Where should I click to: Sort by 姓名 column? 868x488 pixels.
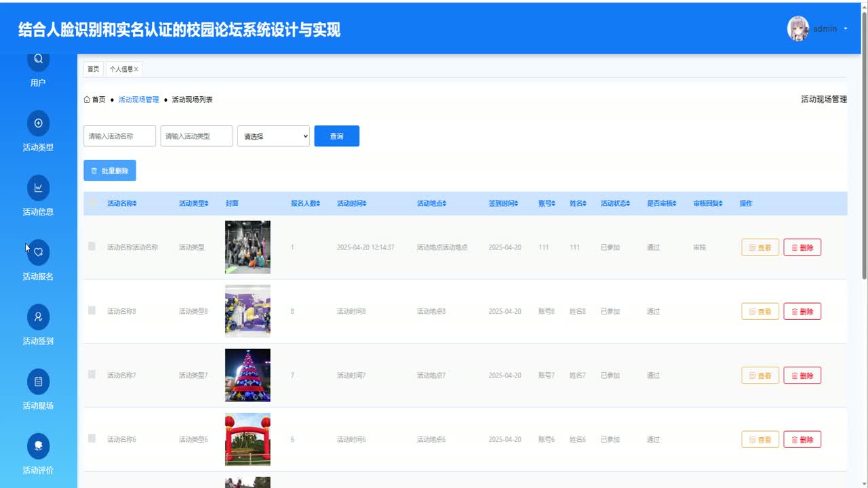578,203
